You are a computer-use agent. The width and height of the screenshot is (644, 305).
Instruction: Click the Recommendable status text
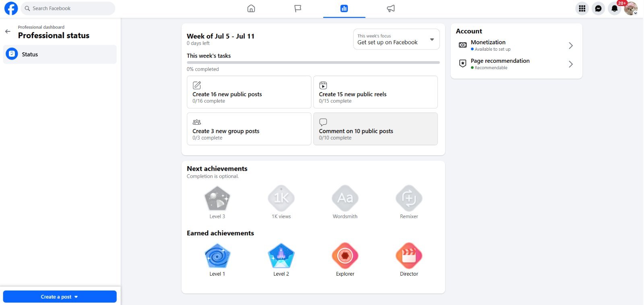491,68
